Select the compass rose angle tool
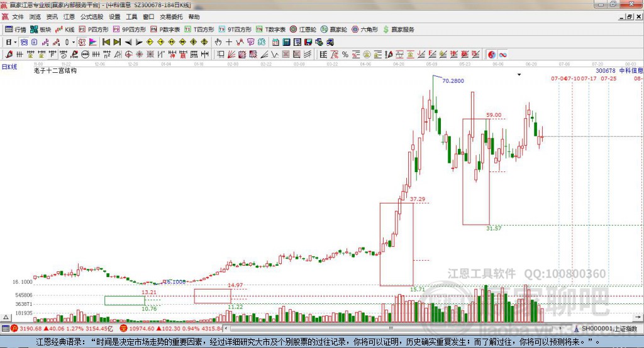The height and width of the screenshot is (348, 644). 139,54
